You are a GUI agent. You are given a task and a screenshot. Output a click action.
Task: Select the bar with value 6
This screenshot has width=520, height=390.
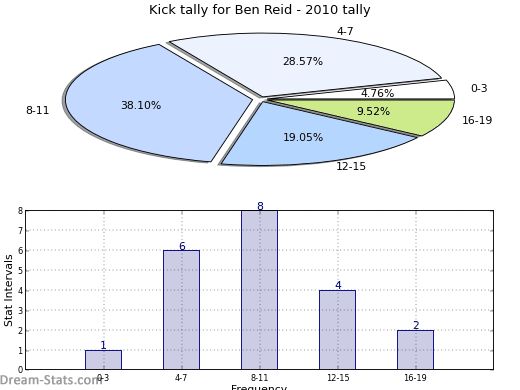pyautogui.click(x=182, y=310)
